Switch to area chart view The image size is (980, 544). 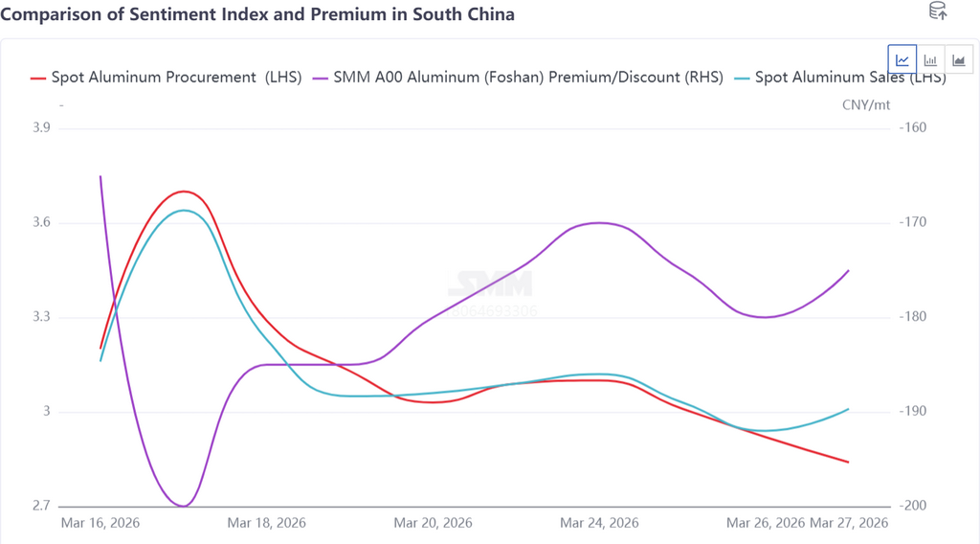[958, 59]
